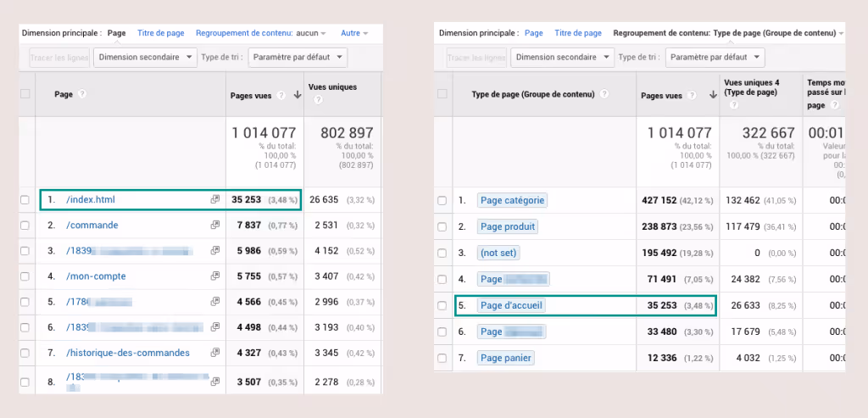Sort right table by Pages vues arrow

click(x=712, y=95)
